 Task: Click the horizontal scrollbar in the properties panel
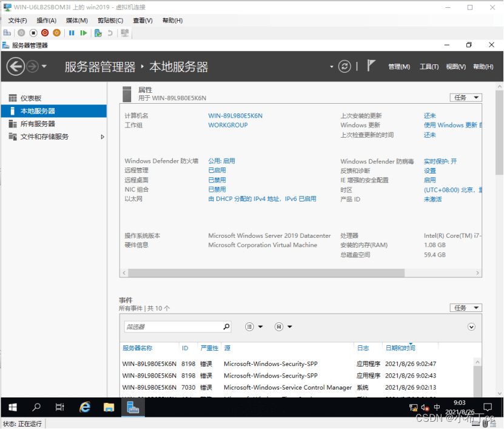click(266, 272)
